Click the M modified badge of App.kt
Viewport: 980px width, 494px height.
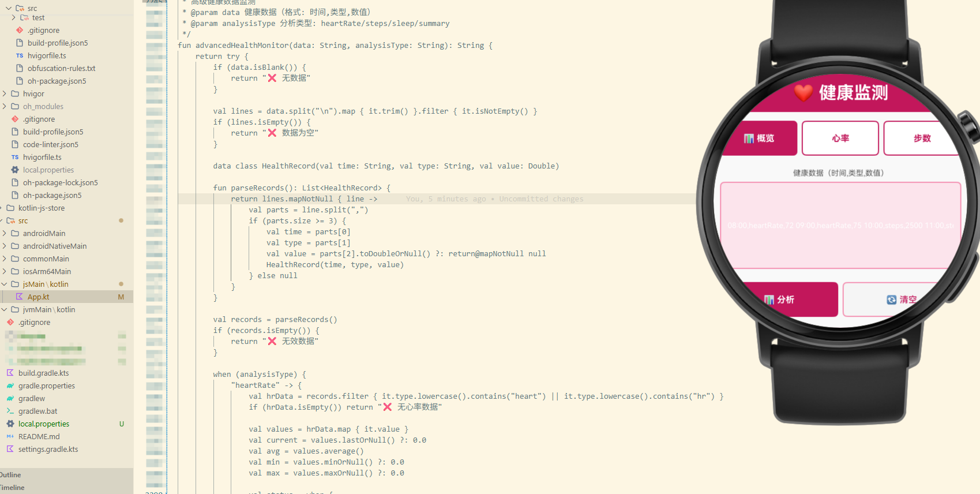121,297
